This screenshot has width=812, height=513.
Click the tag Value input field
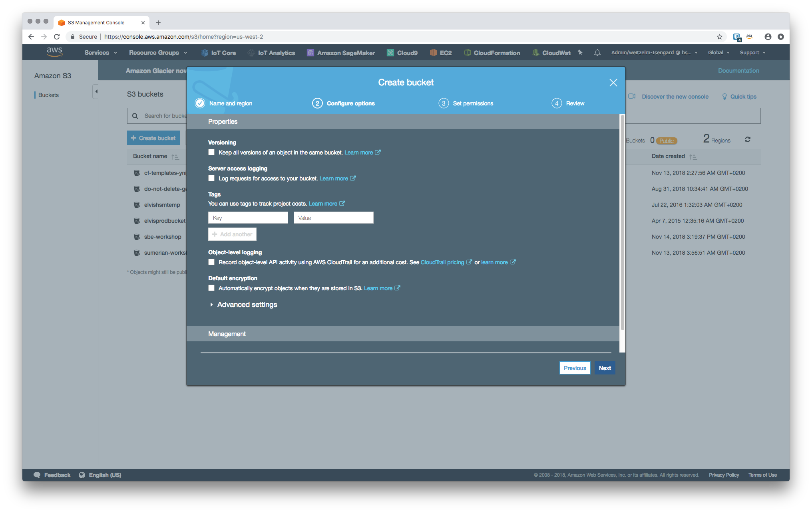(x=334, y=218)
